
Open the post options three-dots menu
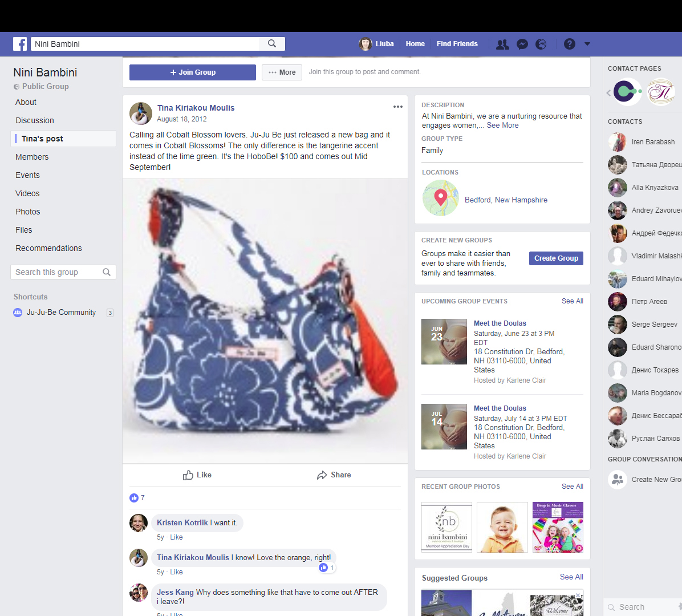pyautogui.click(x=398, y=107)
